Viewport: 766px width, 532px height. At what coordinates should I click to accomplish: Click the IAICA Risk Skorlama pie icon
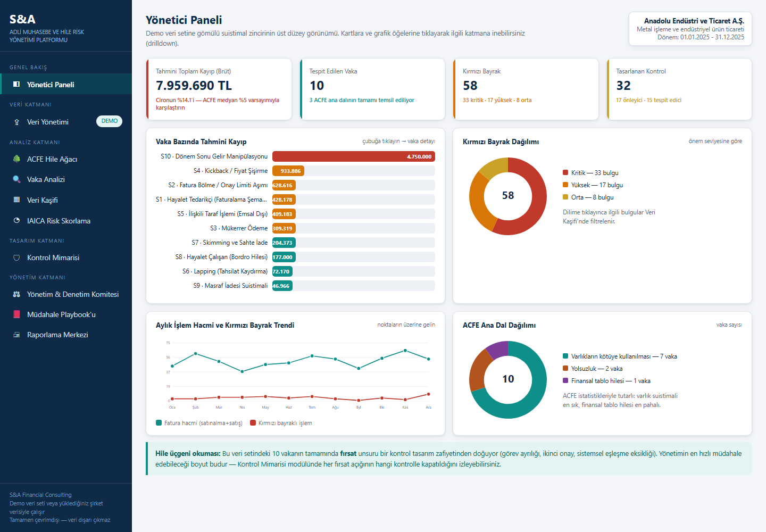pyautogui.click(x=16, y=221)
